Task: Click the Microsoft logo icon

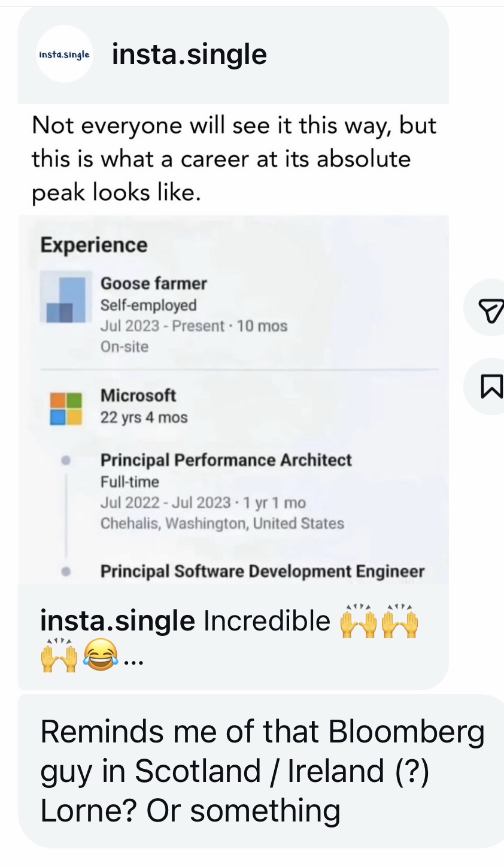Action: 66,408
